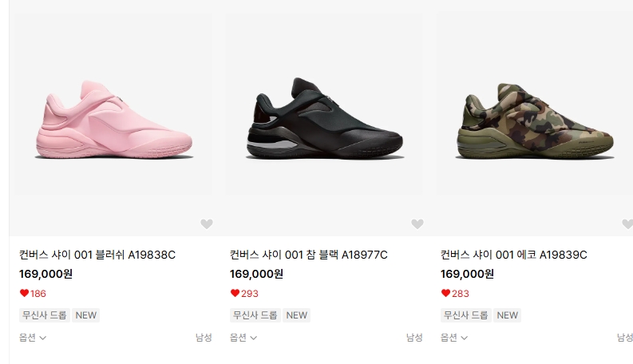This screenshot has height=364, width=633.
Task: Like the pink 블러쉬 shoe with gray heart
Action: coord(207,224)
